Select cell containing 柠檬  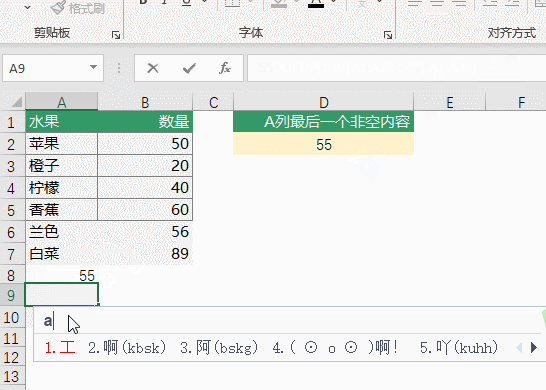click(62, 188)
